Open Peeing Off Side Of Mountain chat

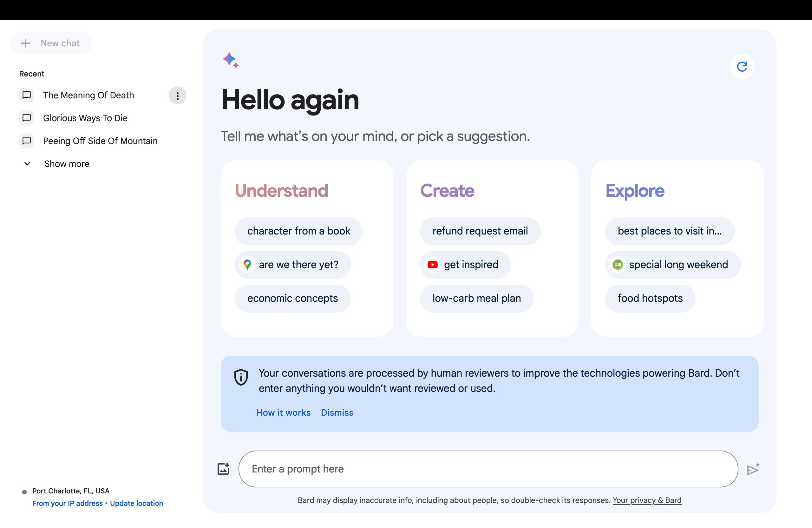[100, 141]
